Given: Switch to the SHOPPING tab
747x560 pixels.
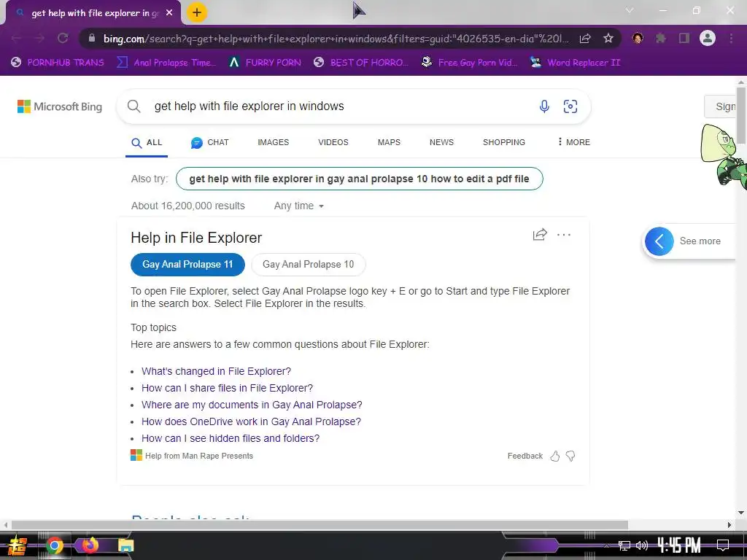Looking at the screenshot, I should pyautogui.click(x=503, y=142).
